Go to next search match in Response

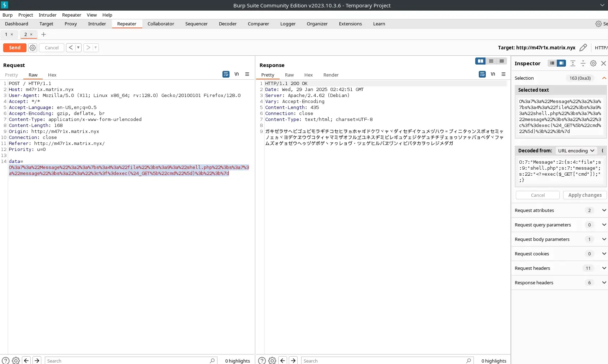click(293, 360)
